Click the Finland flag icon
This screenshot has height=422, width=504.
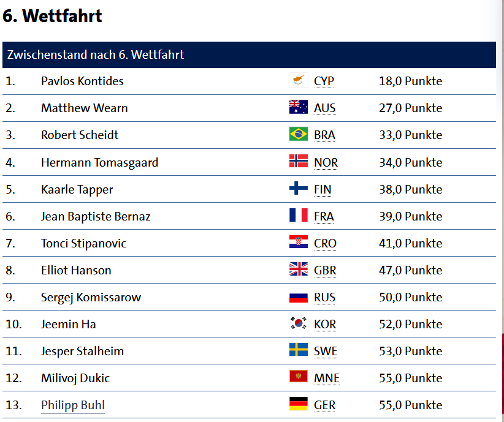pyautogui.click(x=299, y=188)
